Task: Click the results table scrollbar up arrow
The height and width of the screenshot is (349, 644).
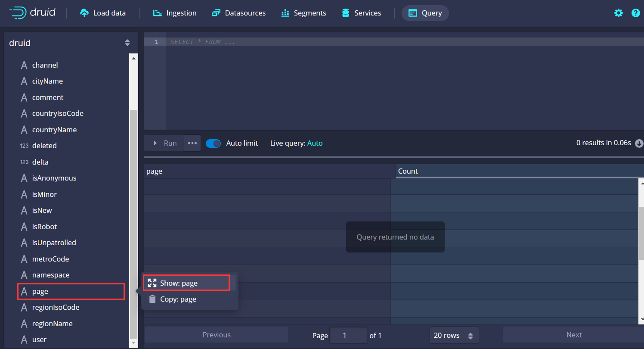Action: coord(641,183)
